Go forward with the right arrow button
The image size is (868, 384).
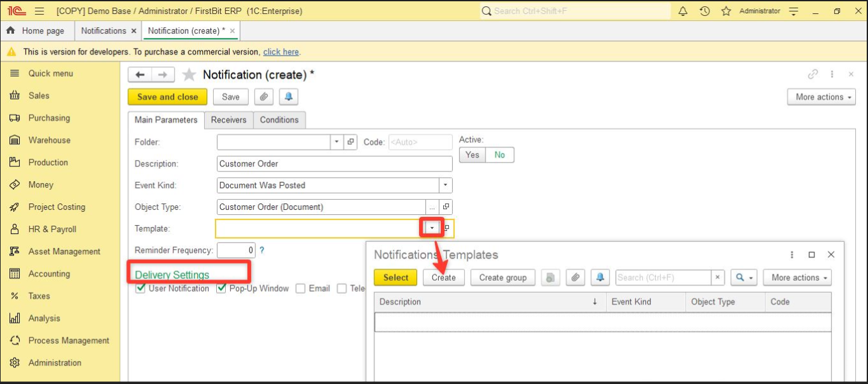pyautogui.click(x=163, y=75)
